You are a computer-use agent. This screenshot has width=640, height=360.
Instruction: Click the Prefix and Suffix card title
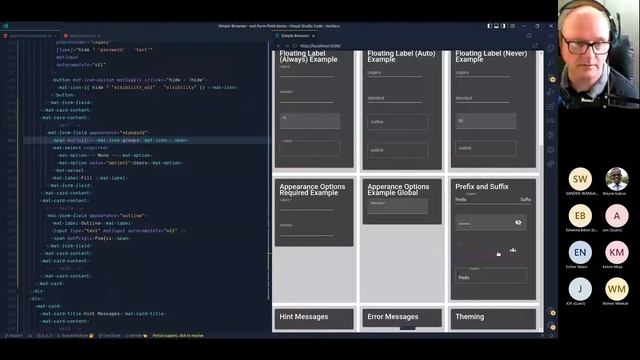482,187
